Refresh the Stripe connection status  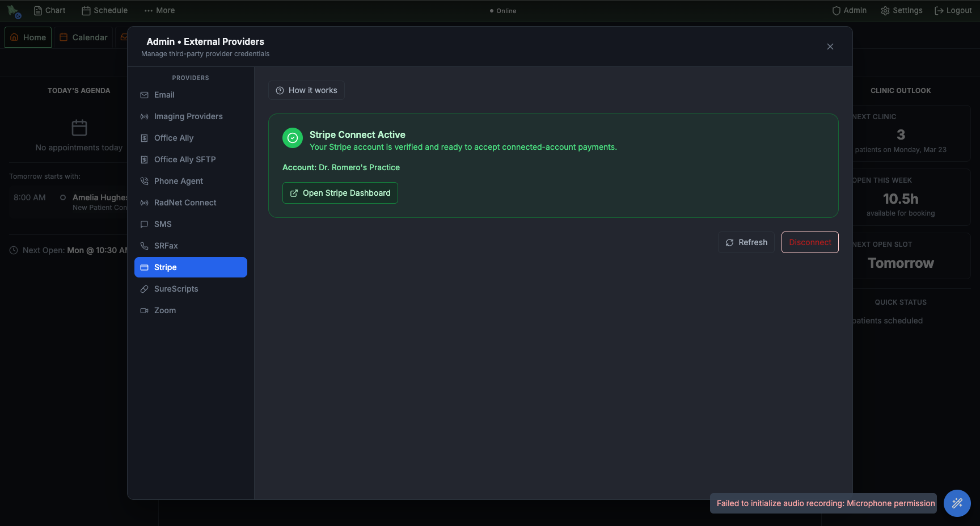coord(746,242)
